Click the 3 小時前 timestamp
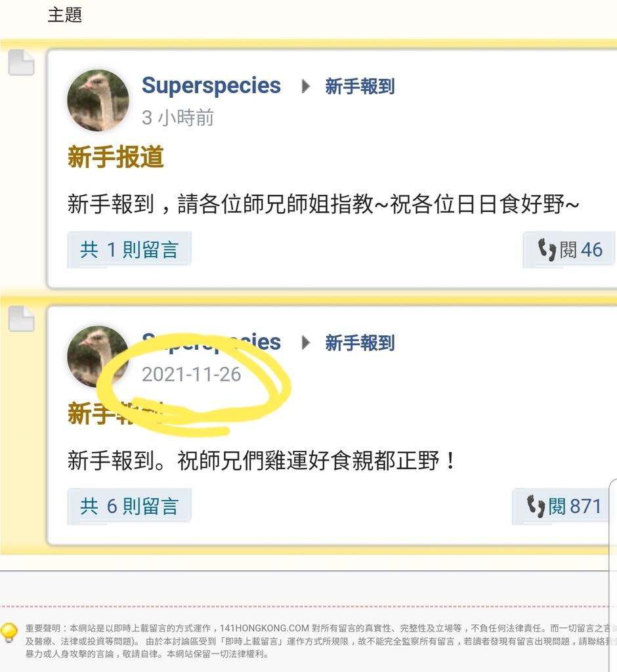Viewport: 617px width, 672px height. 177,117
